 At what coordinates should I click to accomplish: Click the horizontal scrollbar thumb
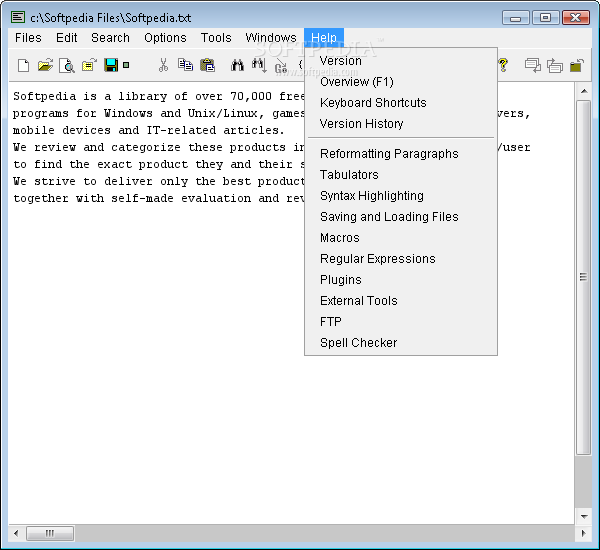pos(50,534)
